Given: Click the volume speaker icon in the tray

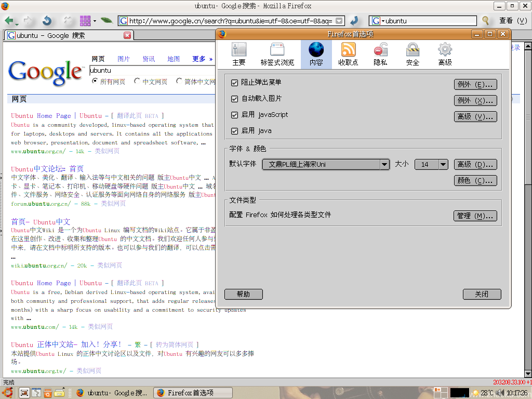Looking at the screenshot, I should (x=500, y=393).
